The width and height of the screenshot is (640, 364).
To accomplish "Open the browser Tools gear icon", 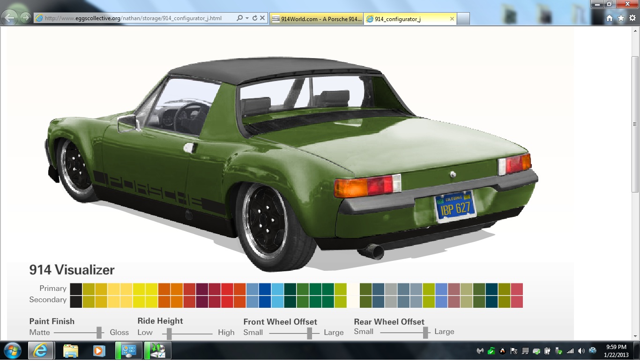I will [x=633, y=18].
